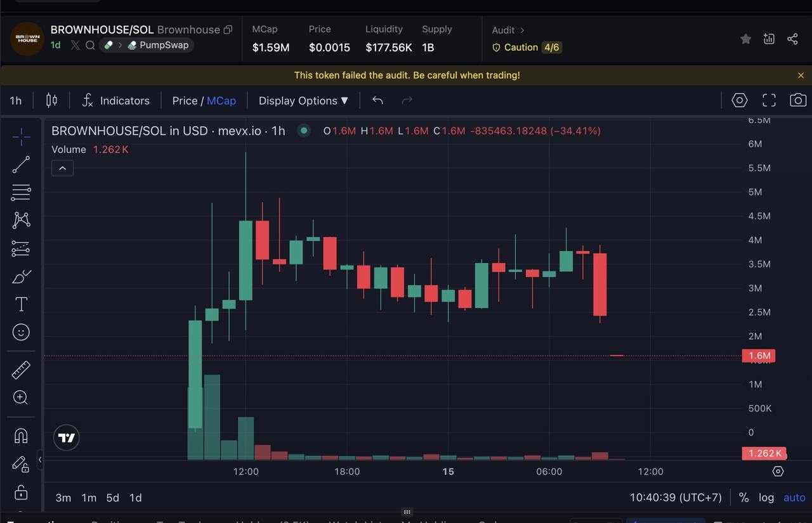Select the 1m date range

coord(89,498)
